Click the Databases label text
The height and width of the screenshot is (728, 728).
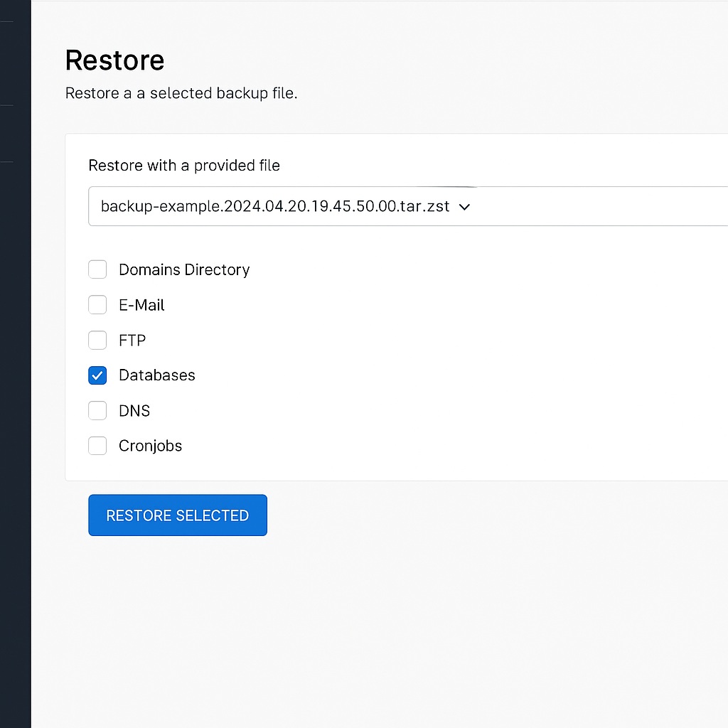point(156,375)
